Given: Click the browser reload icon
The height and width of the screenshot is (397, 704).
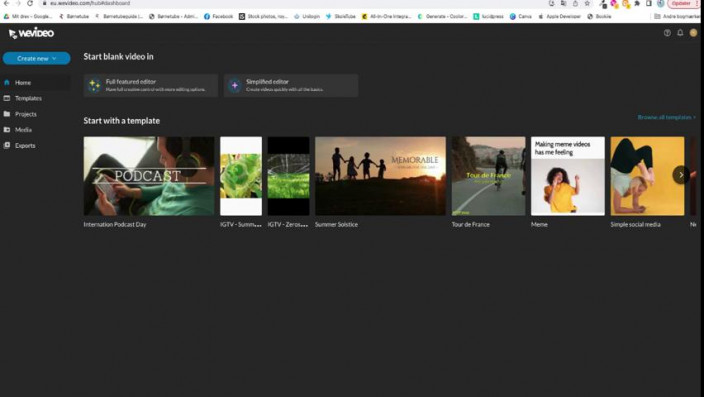Looking at the screenshot, I should tap(30, 3).
